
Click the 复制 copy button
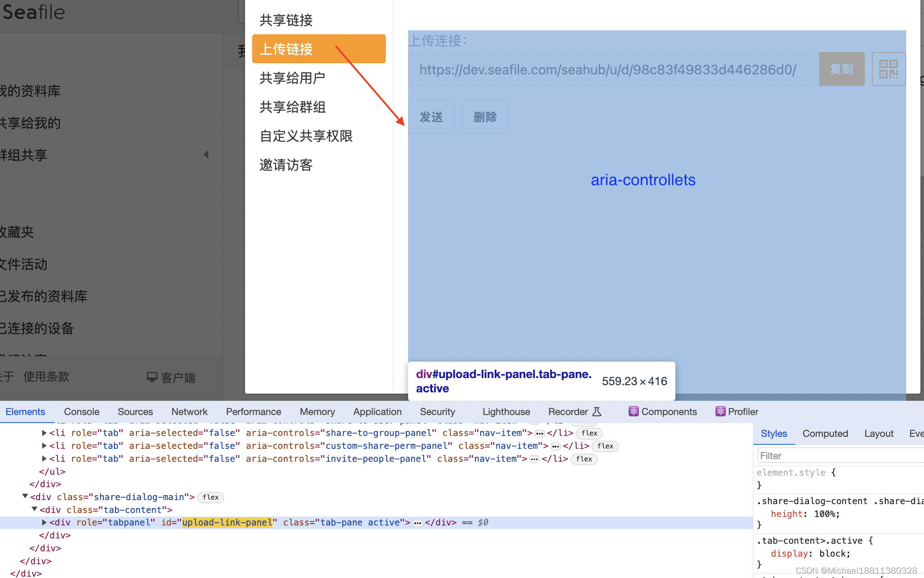[842, 69]
